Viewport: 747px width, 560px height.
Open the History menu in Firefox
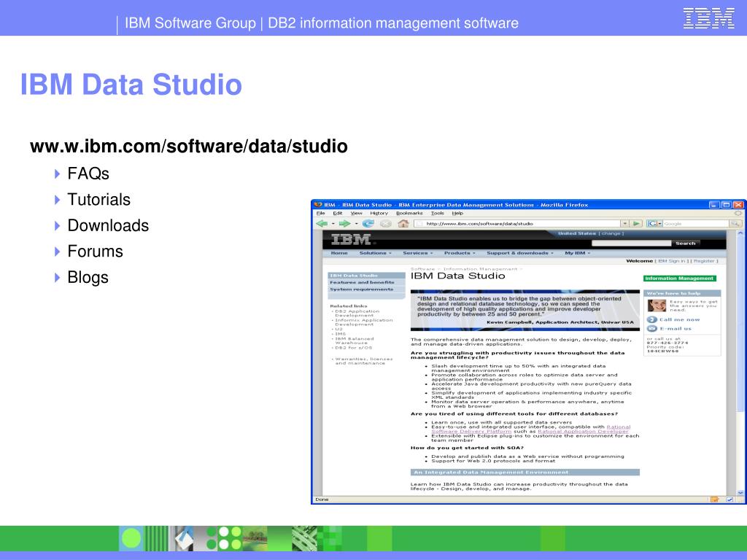(379, 214)
